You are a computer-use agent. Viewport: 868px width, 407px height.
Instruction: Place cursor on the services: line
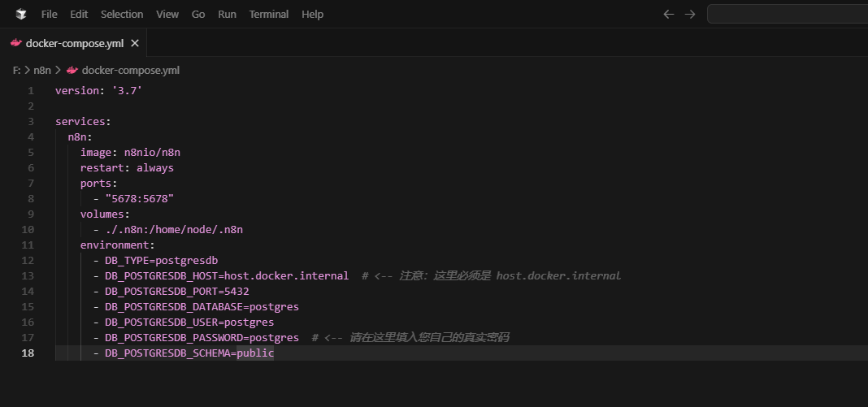(x=83, y=122)
